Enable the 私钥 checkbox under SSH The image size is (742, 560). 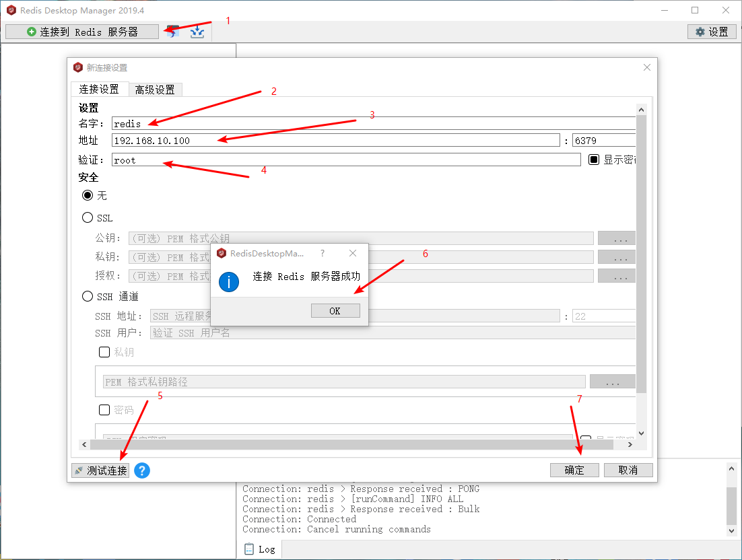(104, 352)
